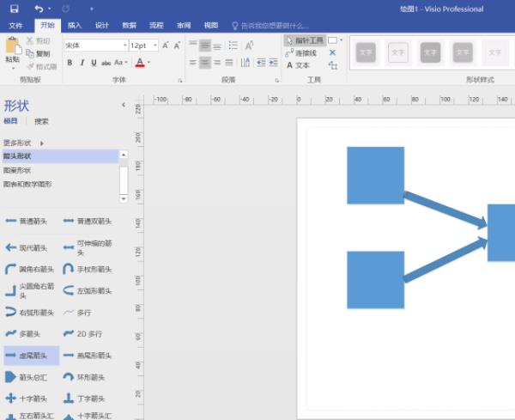Click the rotate text icon
515x420 pixels.
click(249, 45)
